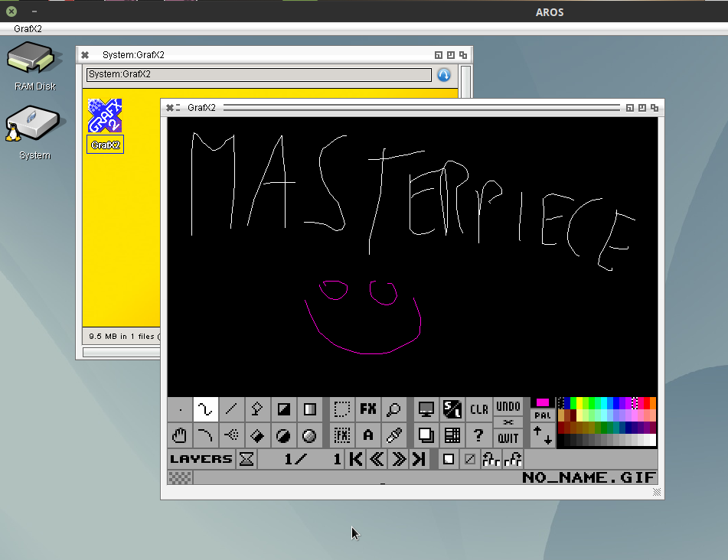This screenshot has height=560, width=728.
Task: Open the dotted FX brush effects
Action: (342, 435)
